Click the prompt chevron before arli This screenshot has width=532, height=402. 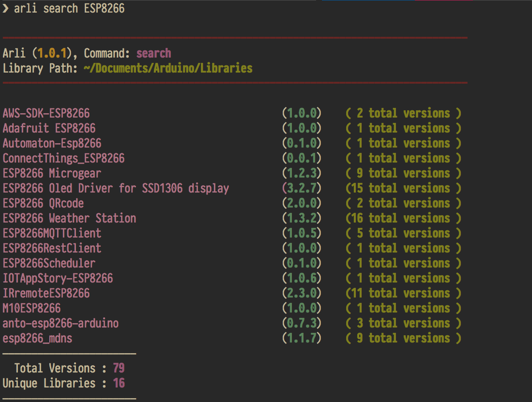pos(5,8)
